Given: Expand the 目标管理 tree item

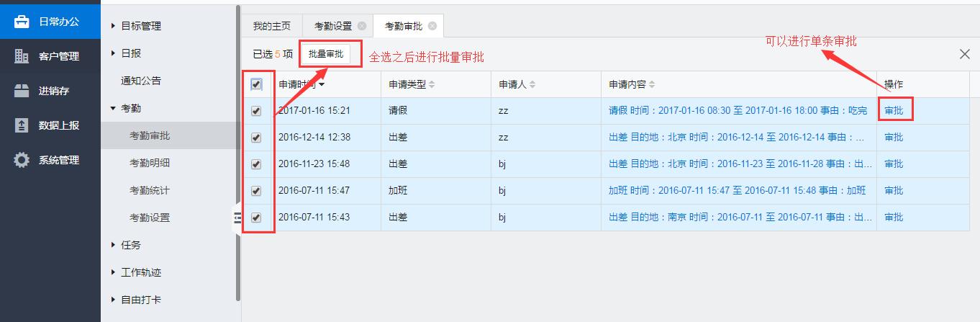Looking at the screenshot, I should pos(114,26).
